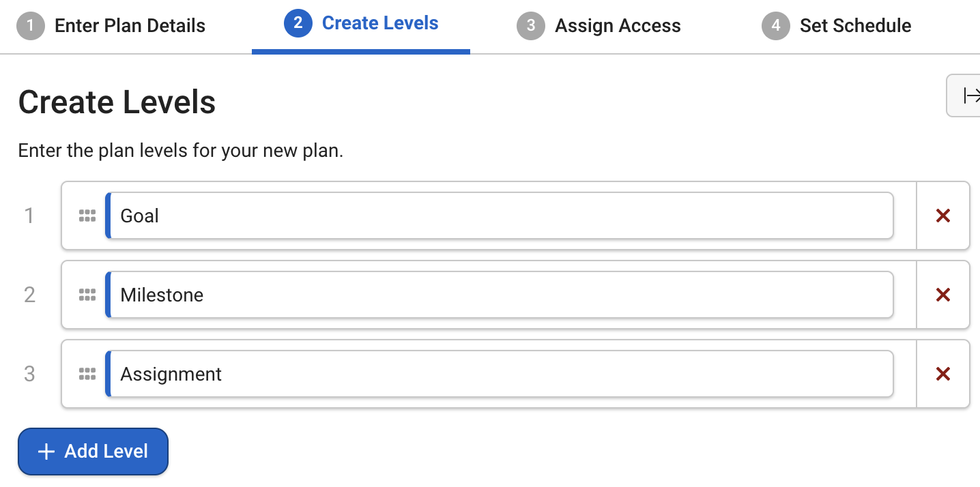This screenshot has height=487, width=980.
Task: Click the step 1 numbered circle
Action: pyautogui.click(x=31, y=25)
